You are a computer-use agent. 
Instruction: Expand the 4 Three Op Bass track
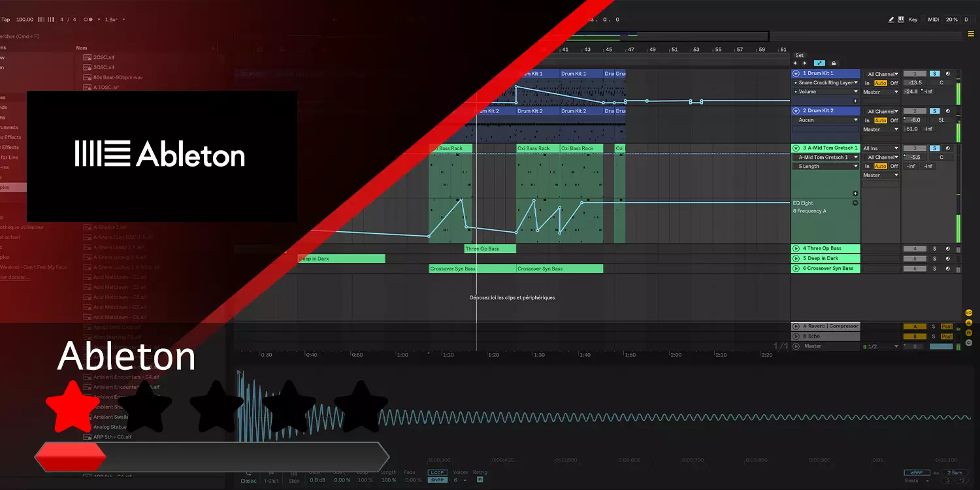coord(796,249)
